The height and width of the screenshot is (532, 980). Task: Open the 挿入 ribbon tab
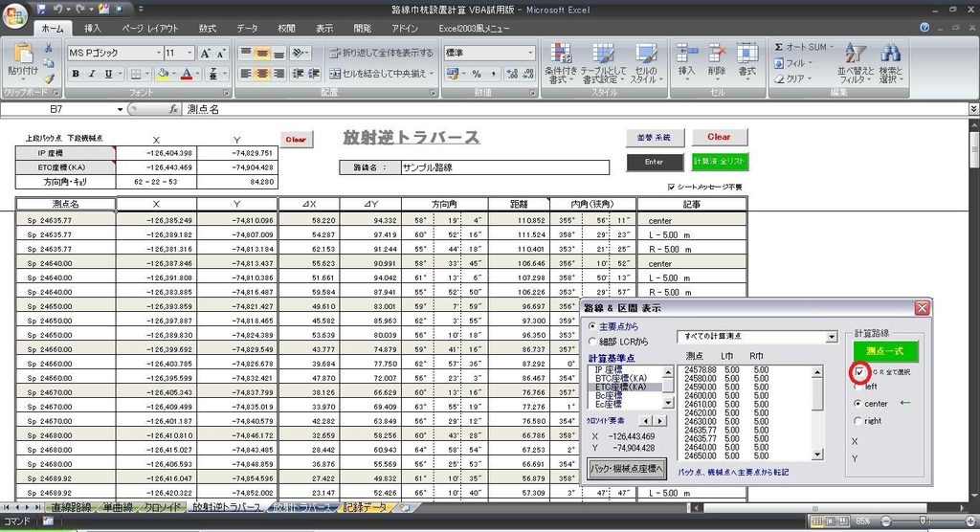[x=93, y=29]
